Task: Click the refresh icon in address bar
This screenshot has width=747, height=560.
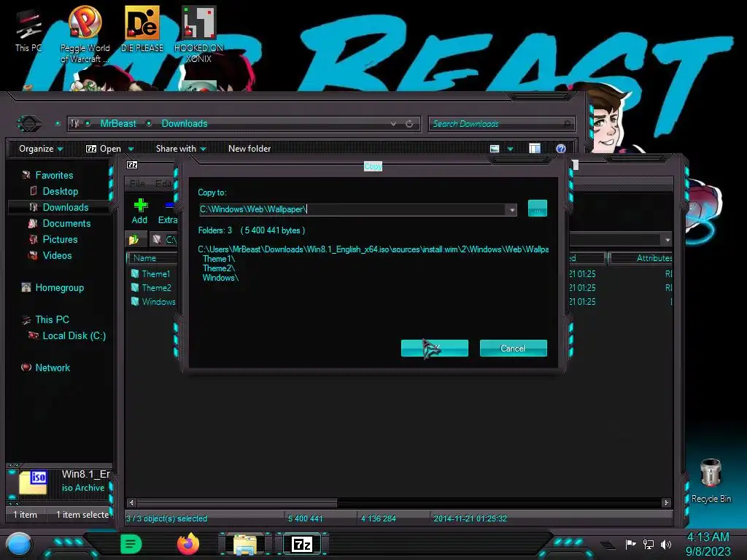Action: coord(409,124)
